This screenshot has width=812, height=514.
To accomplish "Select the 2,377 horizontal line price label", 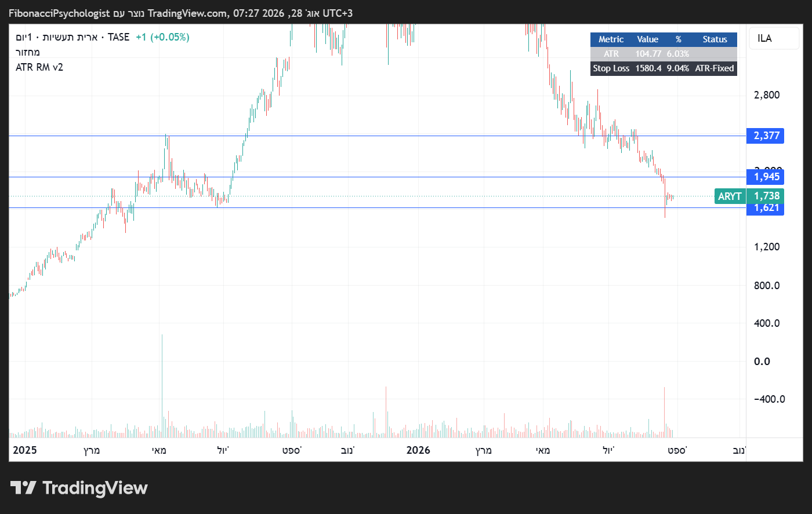I will pos(766,136).
